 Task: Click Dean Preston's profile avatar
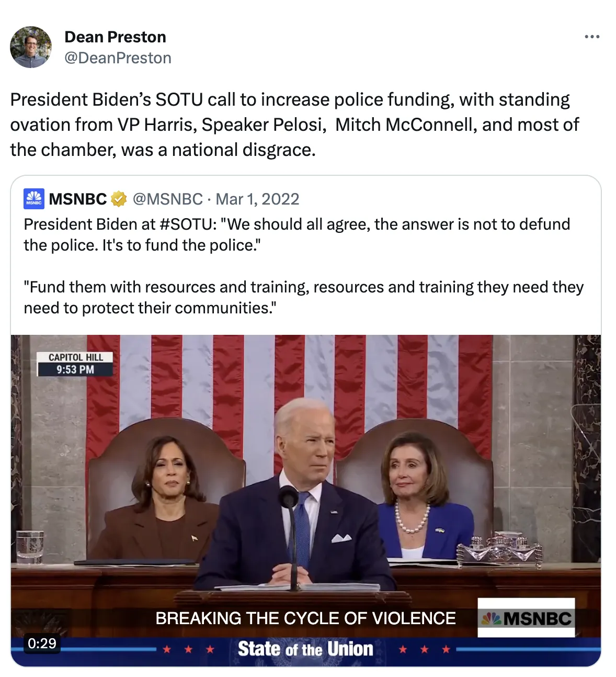click(x=31, y=47)
